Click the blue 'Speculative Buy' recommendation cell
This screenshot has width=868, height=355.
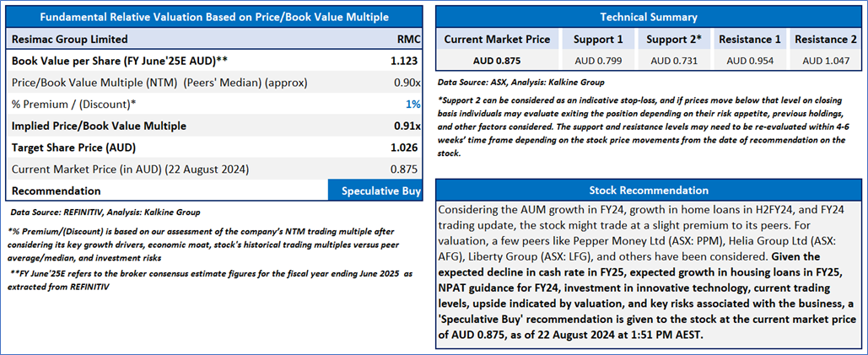376,191
